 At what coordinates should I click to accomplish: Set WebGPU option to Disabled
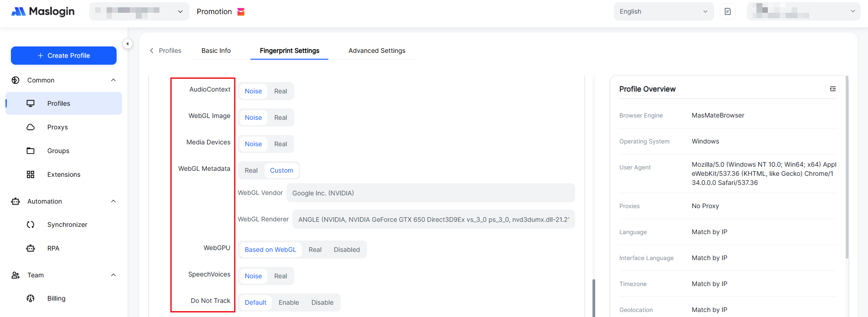pos(347,250)
